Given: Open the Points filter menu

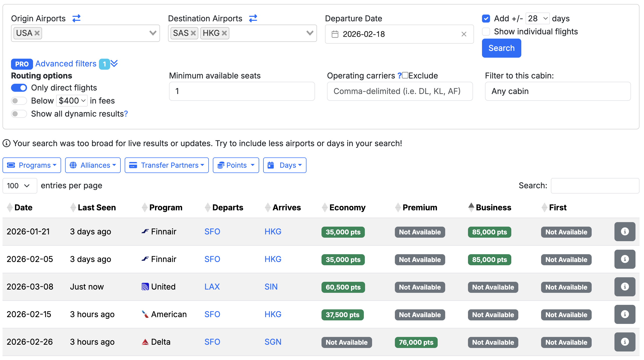Looking at the screenshot, I should coord(236,165).
